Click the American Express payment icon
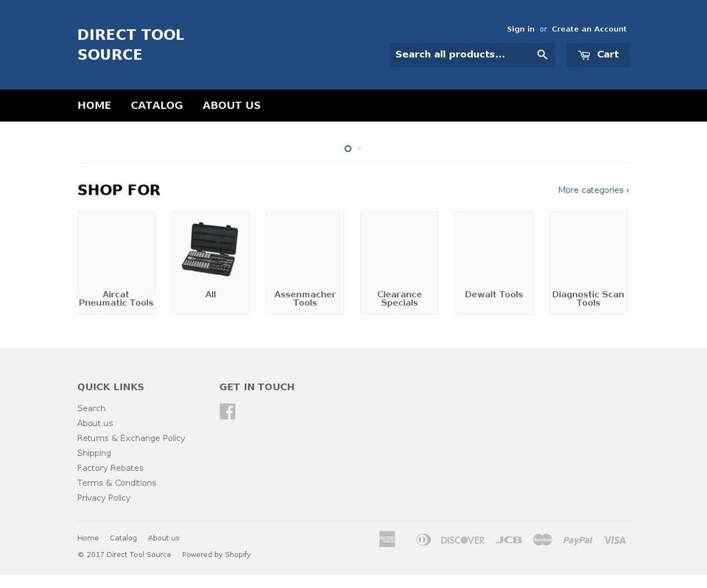The width and height of the screenshot is (707, 588). point(387,539)
